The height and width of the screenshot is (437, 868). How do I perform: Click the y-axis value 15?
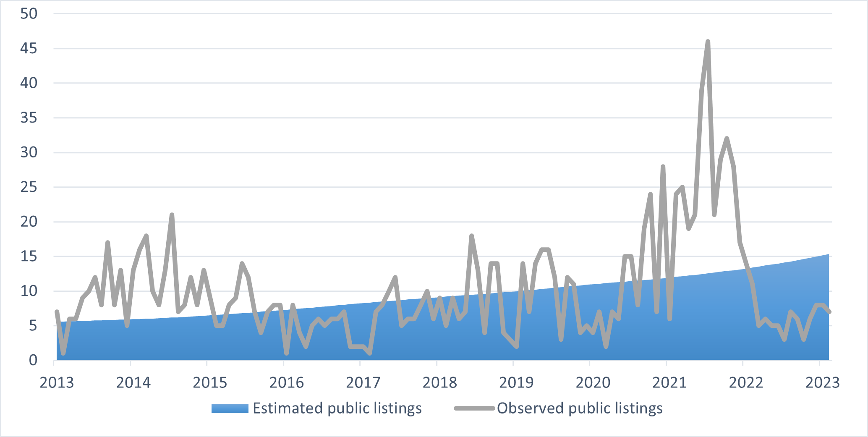(x=29, y=256)
